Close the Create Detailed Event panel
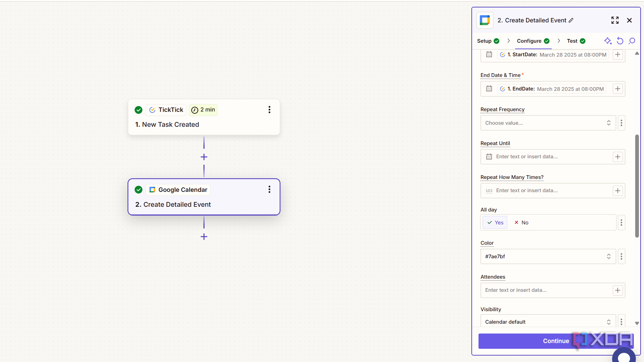 pos(629,20)
